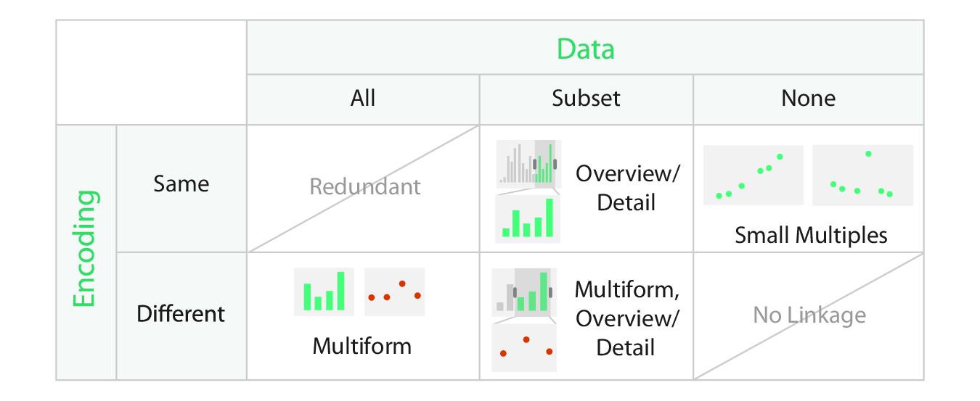Viewport: 980px width, 401px height.
Task: Click the red scatterplot in Multiform Overview/Detail cell
Action: (x=525, y=347)
